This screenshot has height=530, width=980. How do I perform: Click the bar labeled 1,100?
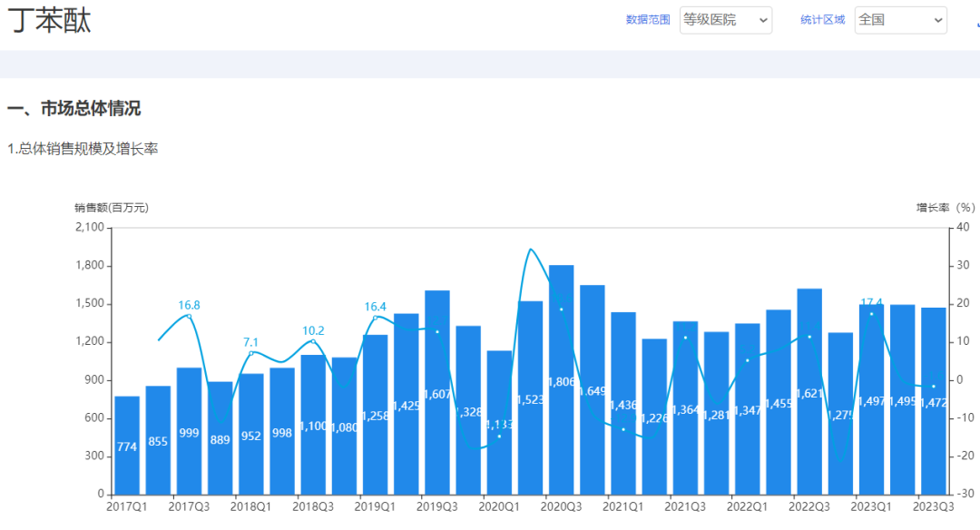(x=313, y=425)
